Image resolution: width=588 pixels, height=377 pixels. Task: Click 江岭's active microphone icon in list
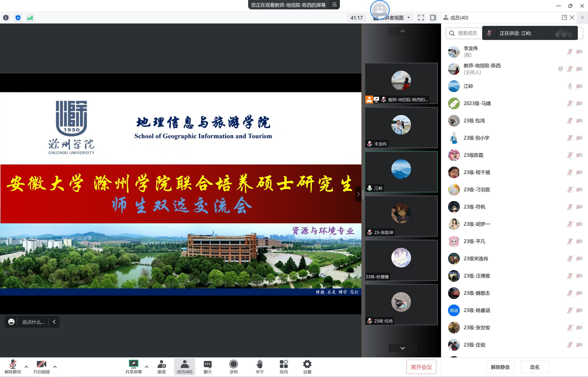coord(570,86)
